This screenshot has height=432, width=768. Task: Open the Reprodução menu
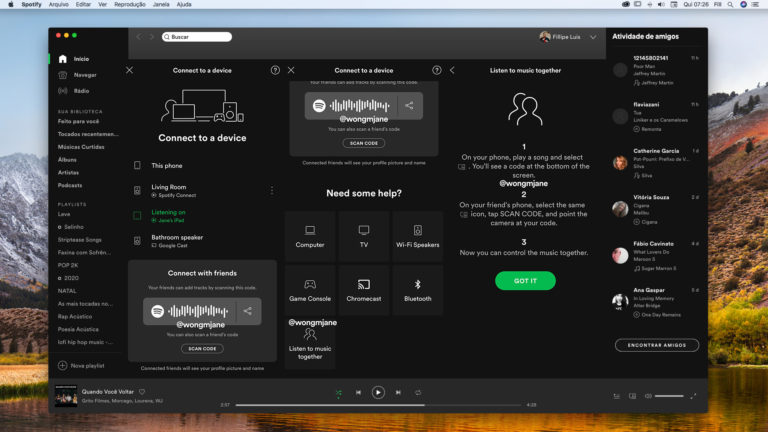click(130, 4)
